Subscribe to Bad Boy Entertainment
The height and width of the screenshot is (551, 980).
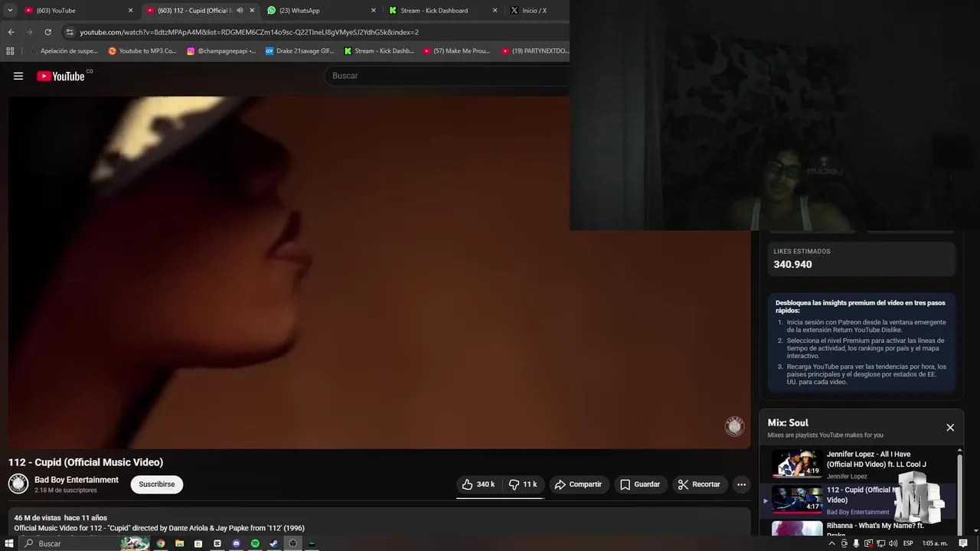pyautogui.click(x=156, y=484)
